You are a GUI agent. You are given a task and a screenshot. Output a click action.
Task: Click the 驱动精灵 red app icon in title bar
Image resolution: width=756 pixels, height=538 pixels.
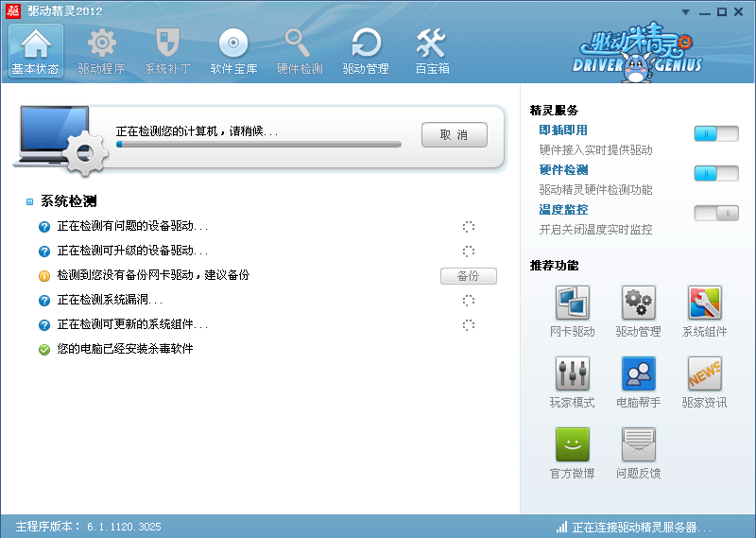[13, 10]
